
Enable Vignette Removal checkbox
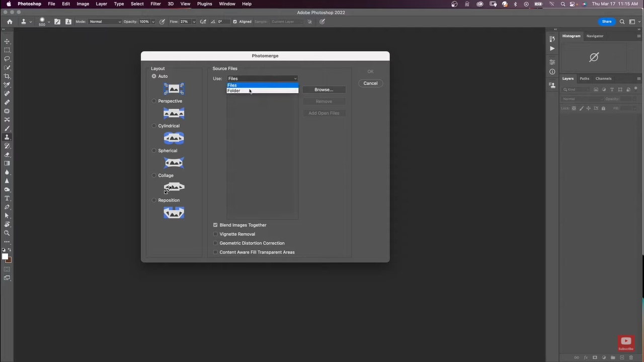click(215, 234)
